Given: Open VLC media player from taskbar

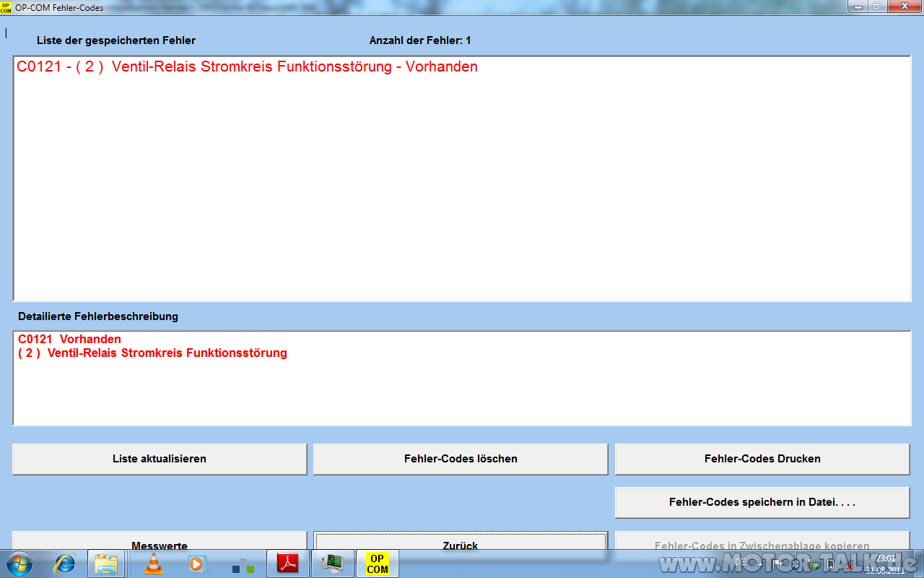Looking at the screenshot, I should pos(154,564).
